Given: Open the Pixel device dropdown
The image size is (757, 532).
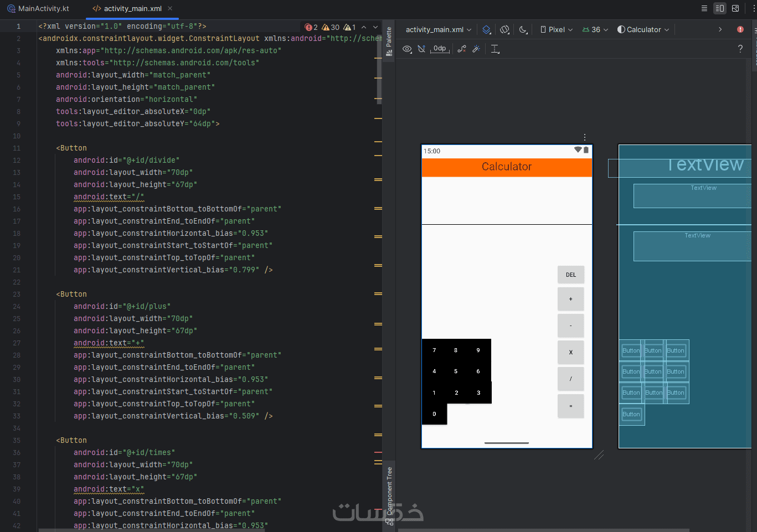Looking at the screenshot, I should [557, 30].
